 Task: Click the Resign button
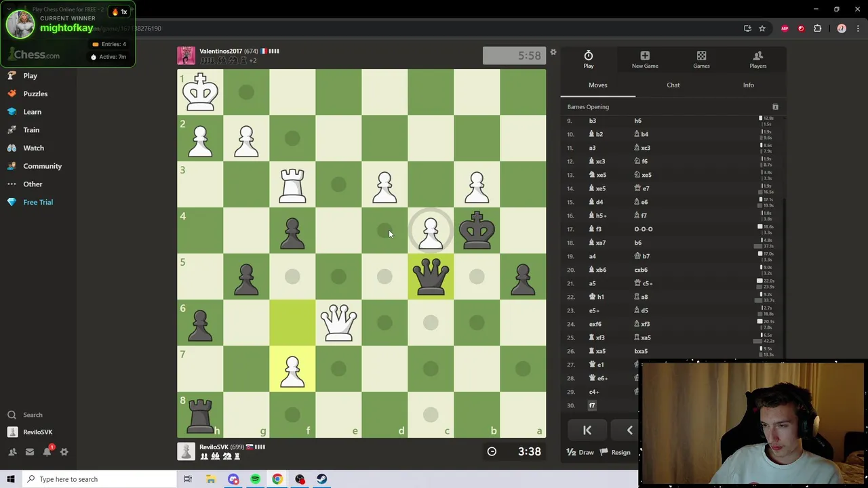tap(615, 453)
